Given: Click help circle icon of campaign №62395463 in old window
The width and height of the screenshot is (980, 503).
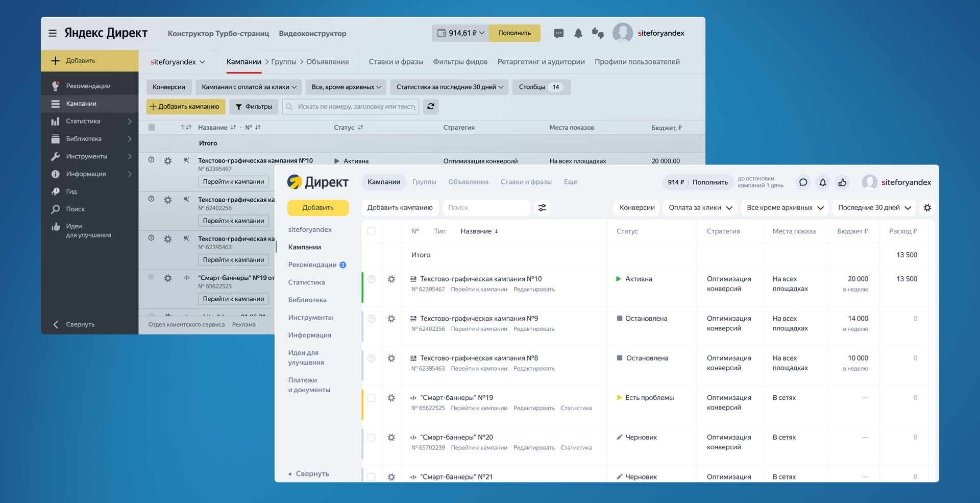Looking at the screenshot, I should coord(151,238).
